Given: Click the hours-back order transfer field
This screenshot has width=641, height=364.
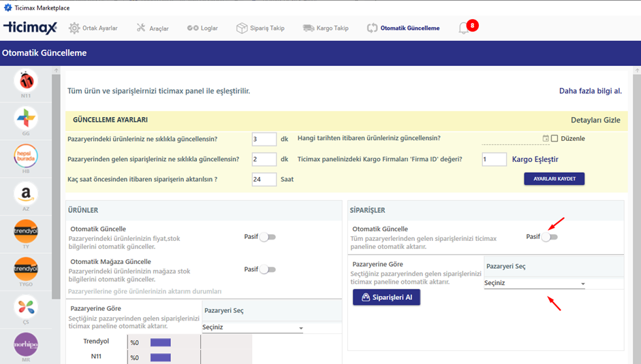Looking at the screenshot, I should tap(264, 179).
